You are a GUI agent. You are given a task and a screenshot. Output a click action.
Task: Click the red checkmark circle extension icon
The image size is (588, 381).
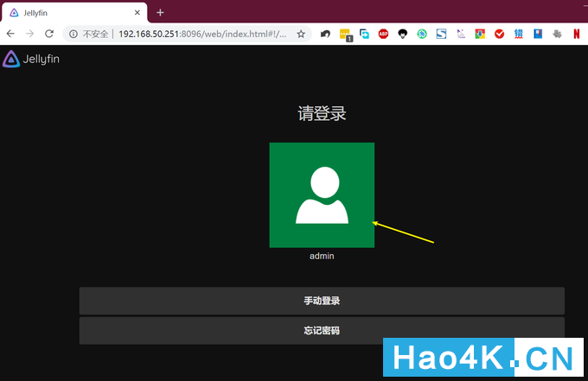pos(499,34)
